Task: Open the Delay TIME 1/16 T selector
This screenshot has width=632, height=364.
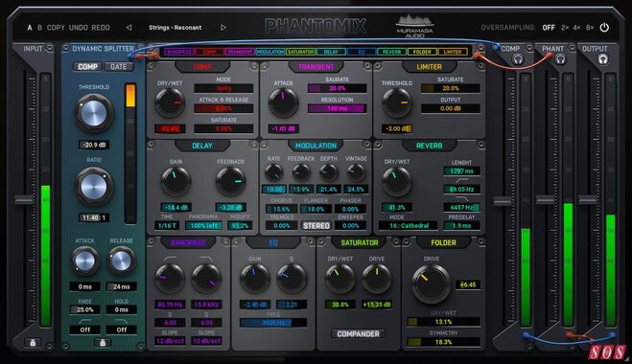Action: point(167,225)
